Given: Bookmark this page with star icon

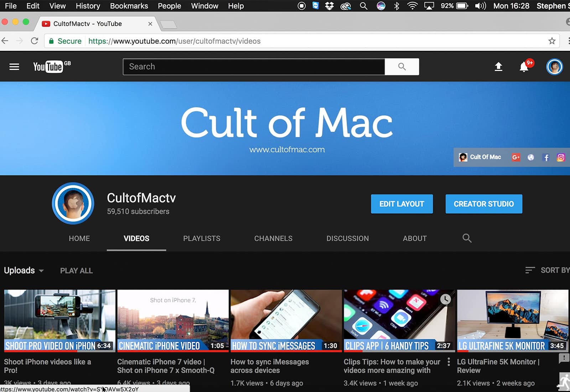Looking at the screenshot, I should point(552,41).
